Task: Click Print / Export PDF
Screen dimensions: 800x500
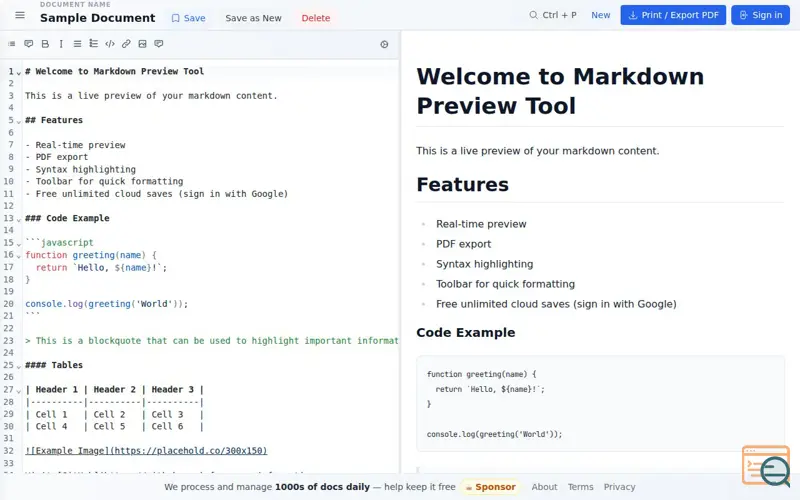Action: [673, 15]
